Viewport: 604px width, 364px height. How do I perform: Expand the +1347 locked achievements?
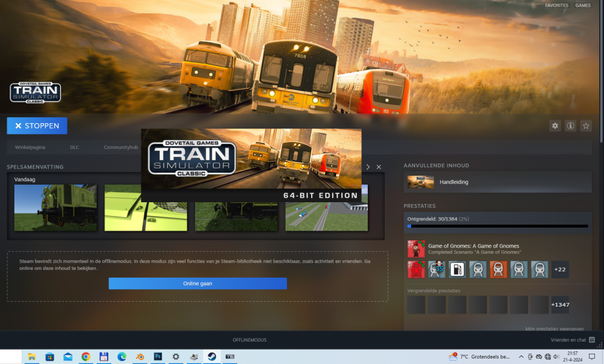[x=560, y=305]
